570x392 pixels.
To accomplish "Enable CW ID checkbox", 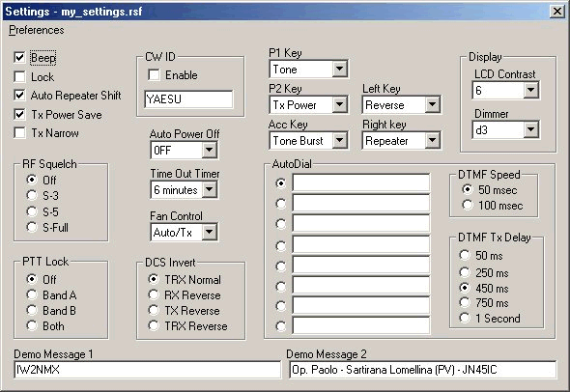I will coord(154,75).
